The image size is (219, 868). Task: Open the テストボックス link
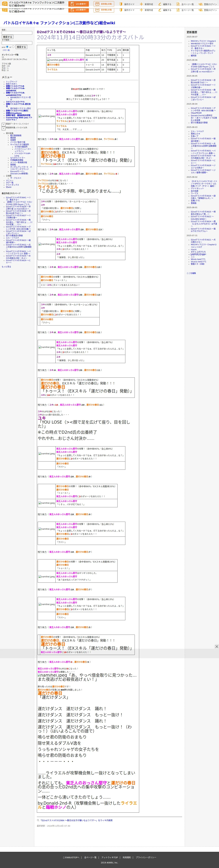click(x=12, y=185)
